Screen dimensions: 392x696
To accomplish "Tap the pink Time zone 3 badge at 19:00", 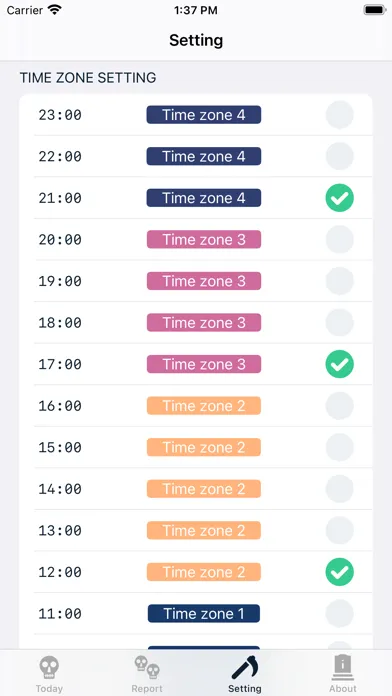I will (204, 281).
